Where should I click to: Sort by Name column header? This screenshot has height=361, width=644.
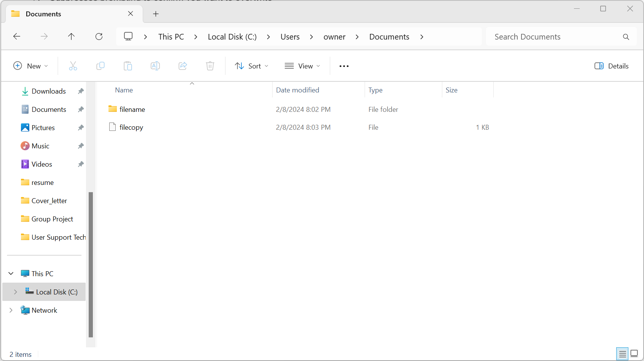[124, 90]
